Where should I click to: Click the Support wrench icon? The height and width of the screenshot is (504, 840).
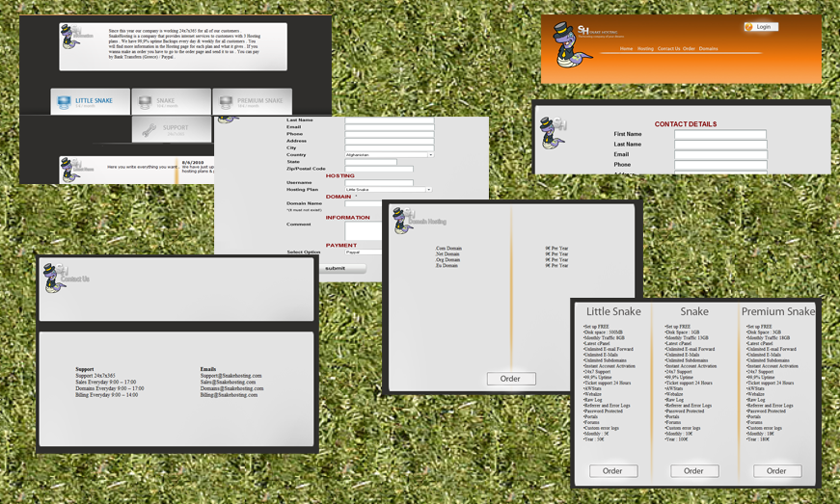click(x=149, y=129)
